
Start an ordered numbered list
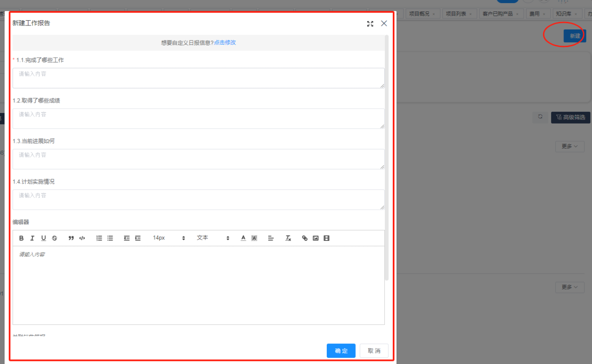tap(99, 238)
